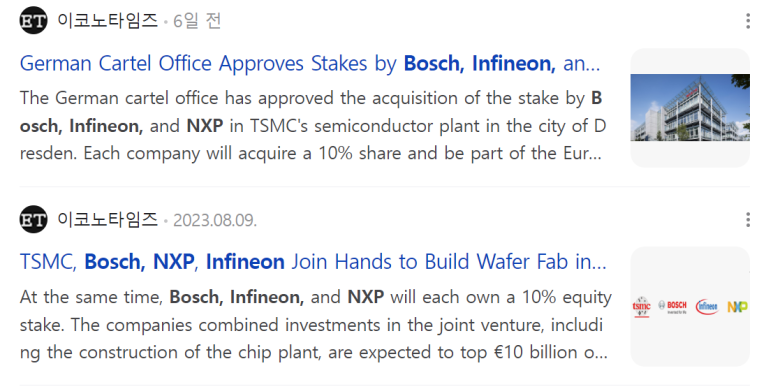Viewport: 773px width, 389px height.
Task: Click the tsmc logo in the second thumbnail
Action: (x=641, y=307)
